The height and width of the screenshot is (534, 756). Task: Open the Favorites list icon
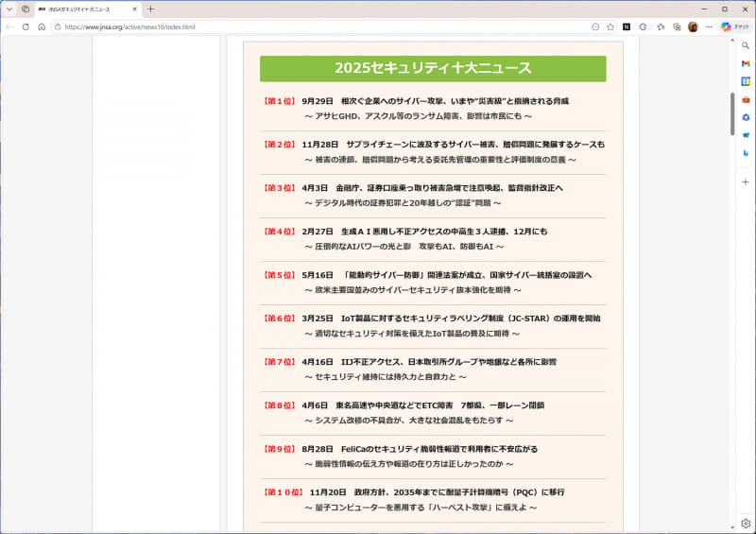click(661, 27)
